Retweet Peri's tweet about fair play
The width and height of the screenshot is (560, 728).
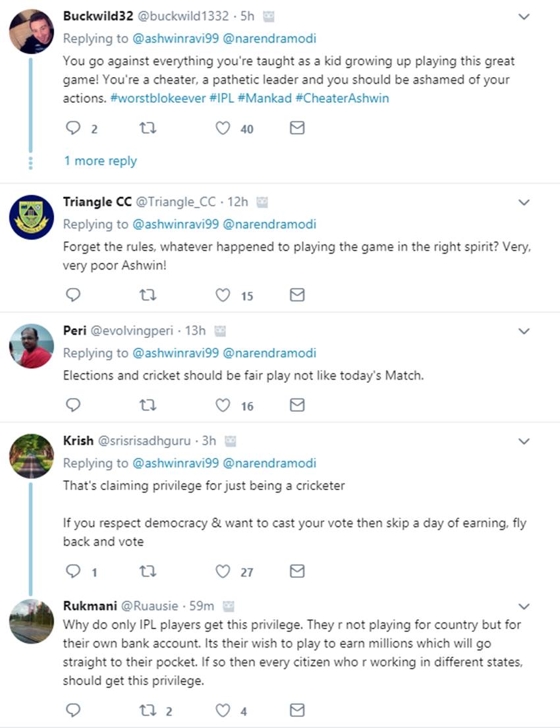click(148, 405)
